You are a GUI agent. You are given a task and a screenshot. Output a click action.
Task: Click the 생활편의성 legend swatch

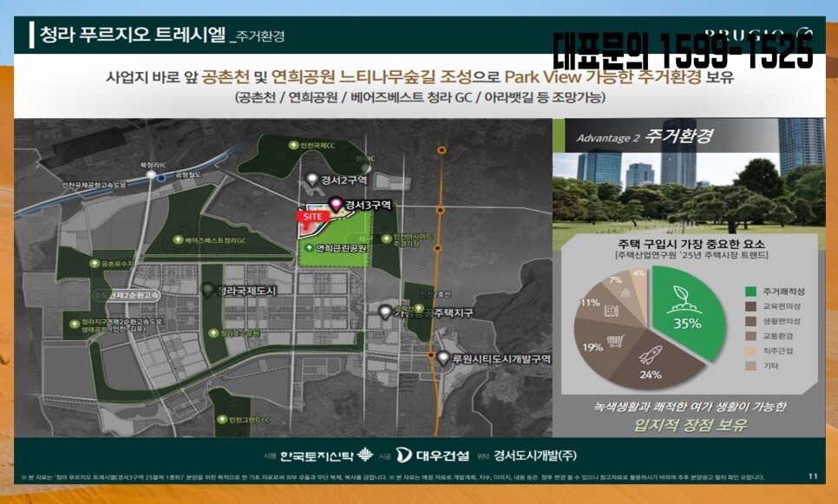tap(750, 321)
